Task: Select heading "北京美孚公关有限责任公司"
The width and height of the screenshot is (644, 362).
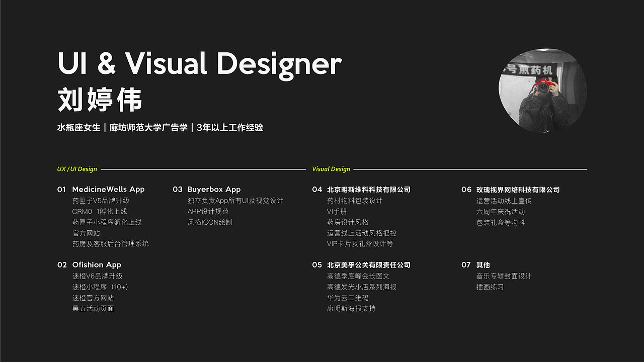Action: point(369,265)
